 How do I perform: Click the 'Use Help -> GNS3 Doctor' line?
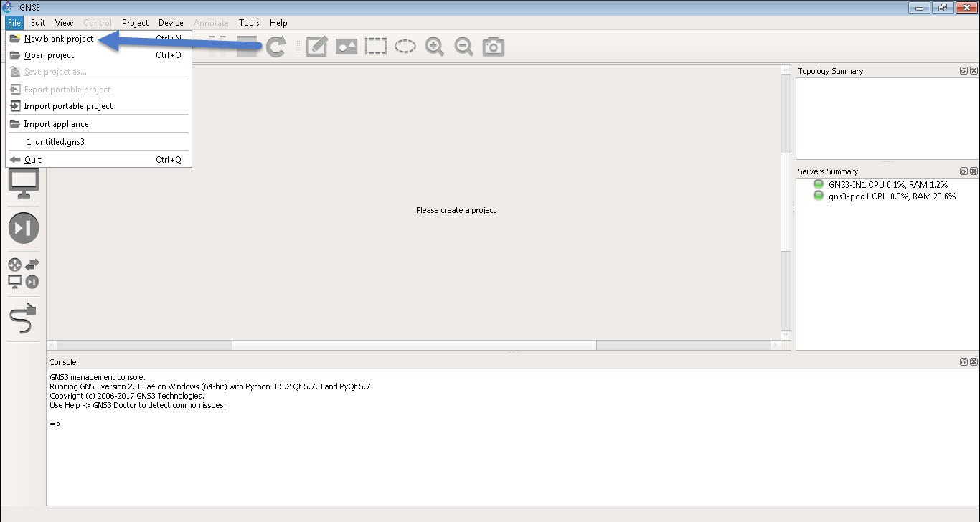point(138,405)
